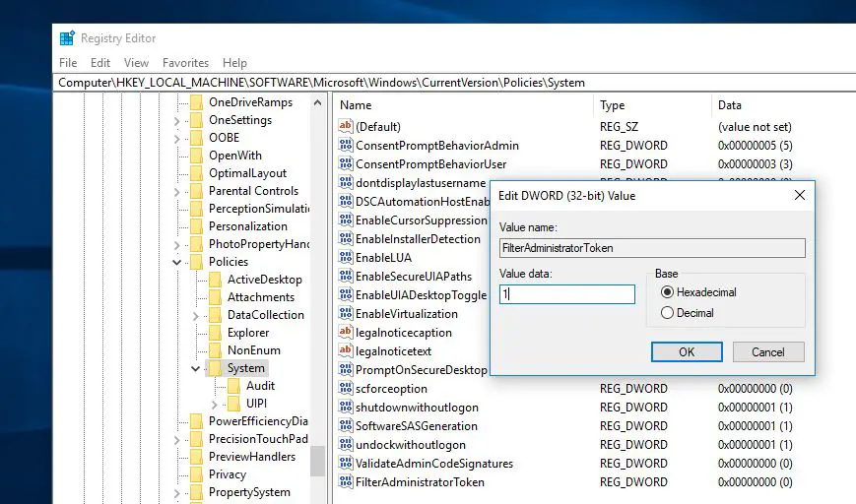
Task: Click the Policies folder icon
Action: [x=196, y=261]
